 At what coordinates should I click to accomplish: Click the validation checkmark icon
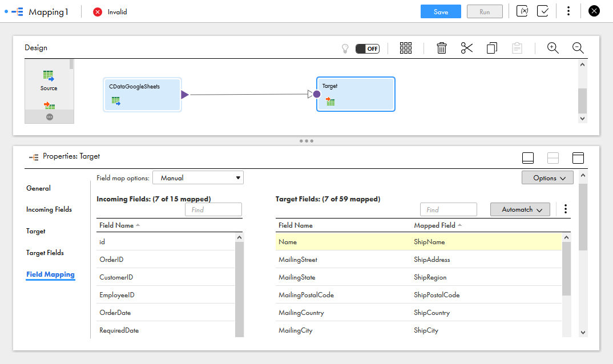click(543, 11)
